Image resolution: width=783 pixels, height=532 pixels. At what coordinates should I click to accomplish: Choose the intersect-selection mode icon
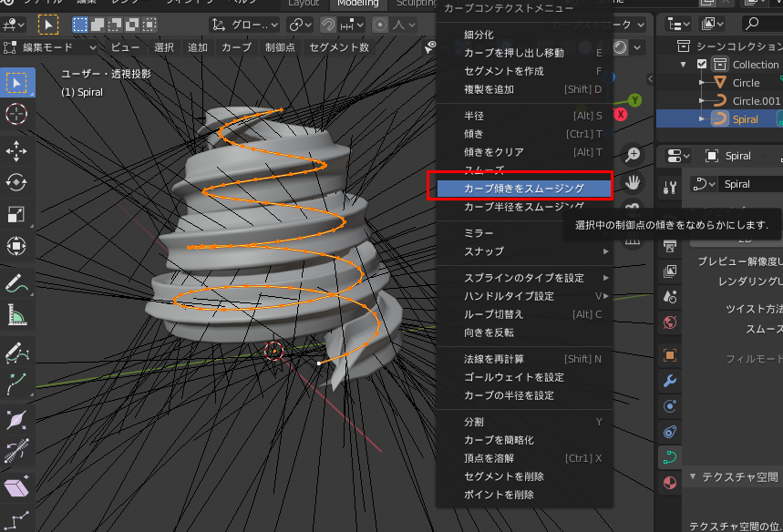coord(149,25)
